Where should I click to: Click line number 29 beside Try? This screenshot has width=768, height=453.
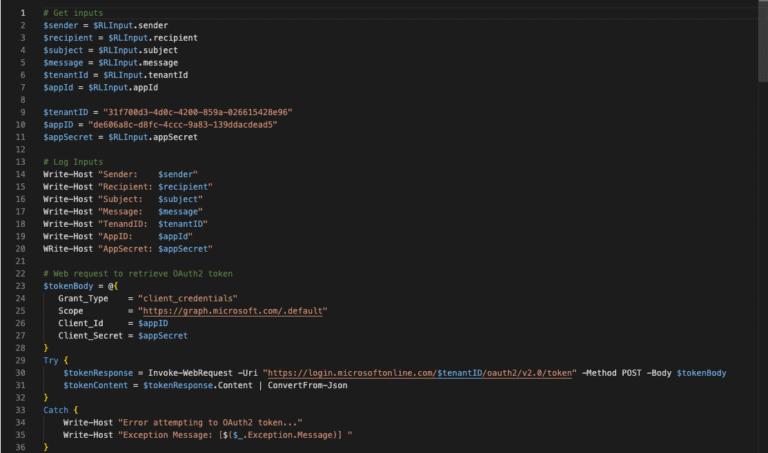pyautogui.click(x=21, y=360)
